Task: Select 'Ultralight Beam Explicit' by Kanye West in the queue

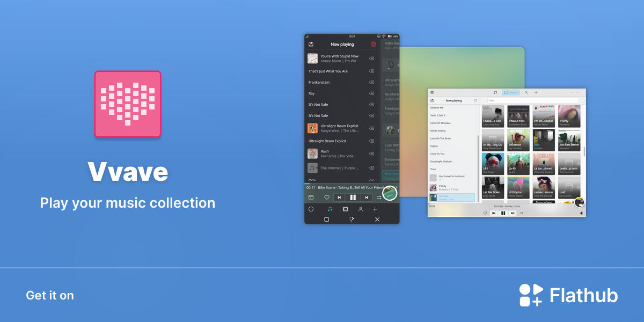Action: (342, 128)
